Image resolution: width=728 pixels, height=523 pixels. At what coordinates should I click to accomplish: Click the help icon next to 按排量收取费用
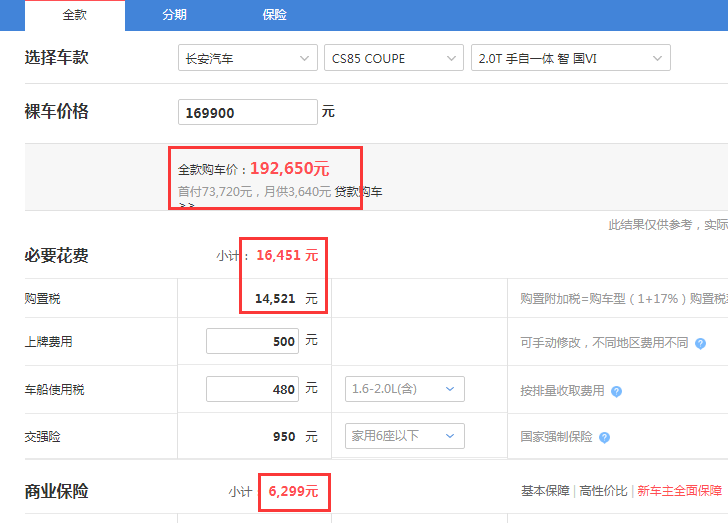616,392
